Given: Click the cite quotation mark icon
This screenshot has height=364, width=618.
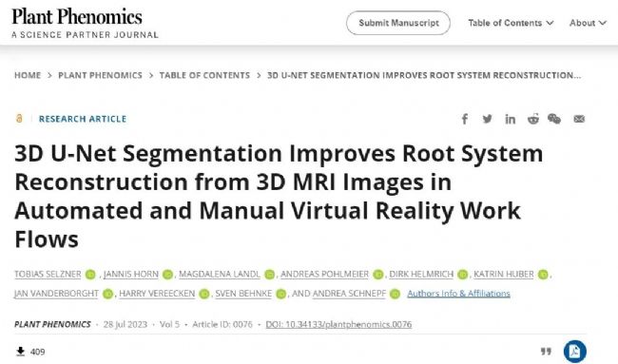Looking at the screenshot, I should [546, 351].
